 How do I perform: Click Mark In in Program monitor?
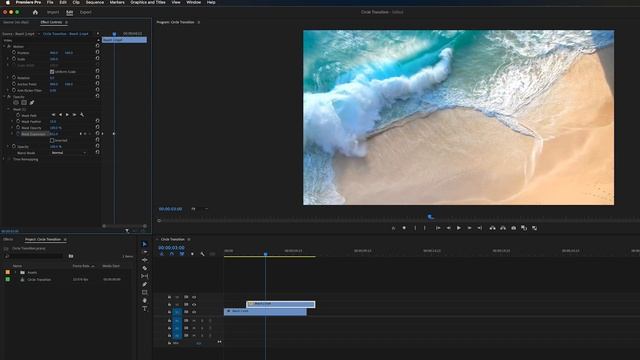pos(415,228)
